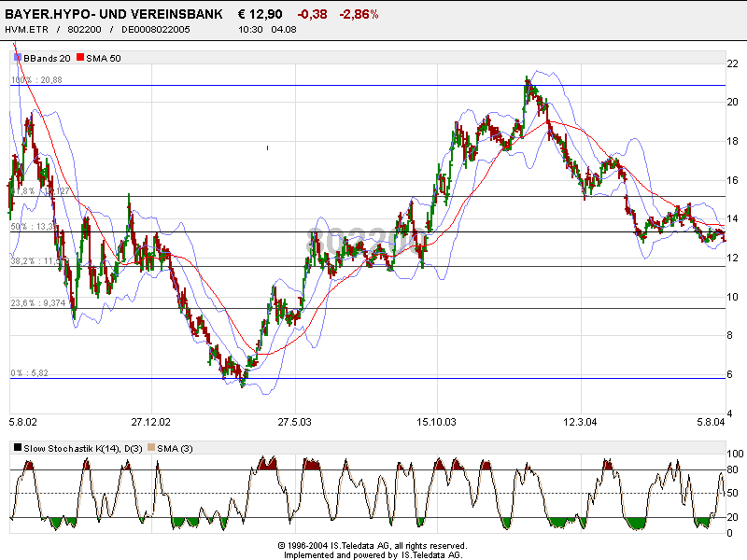Click the IS.Teledata copyright notice line

[373, 546]
